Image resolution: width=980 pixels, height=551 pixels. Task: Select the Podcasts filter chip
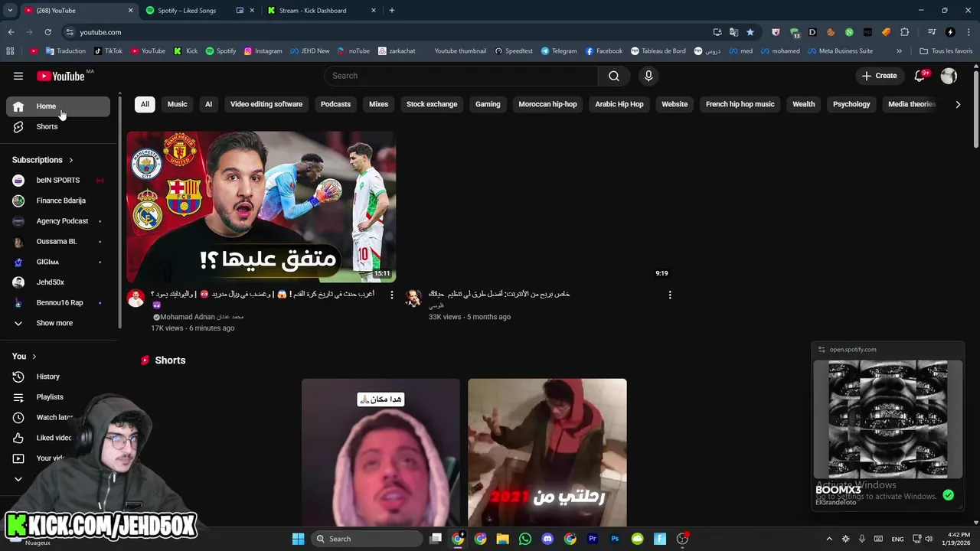click(x=335, y=104)
